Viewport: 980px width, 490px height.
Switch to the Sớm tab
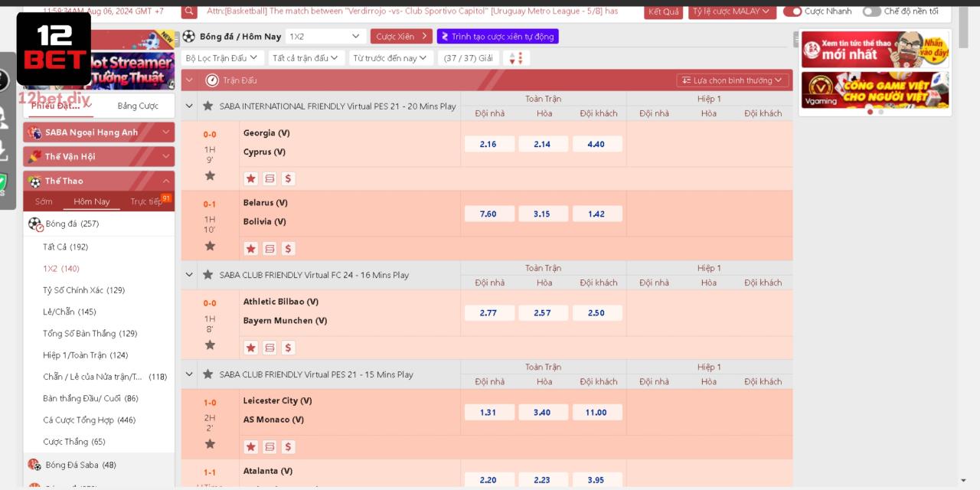44,202
